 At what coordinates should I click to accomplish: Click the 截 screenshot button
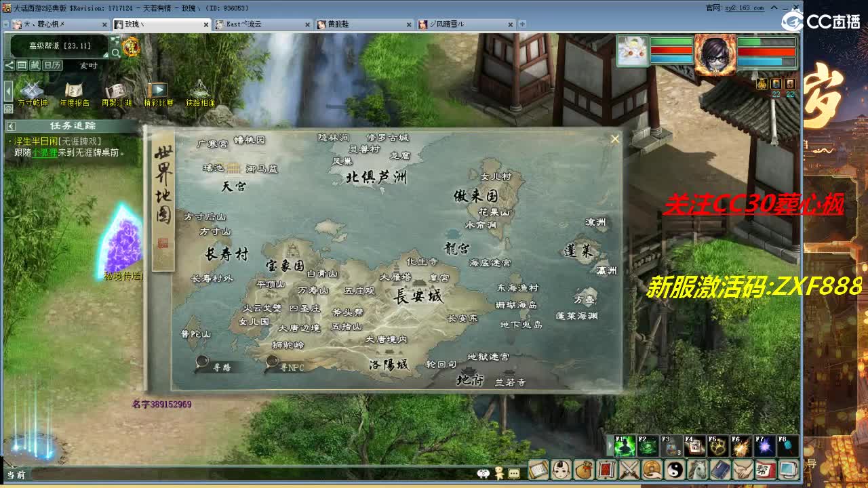pos(35,65)
